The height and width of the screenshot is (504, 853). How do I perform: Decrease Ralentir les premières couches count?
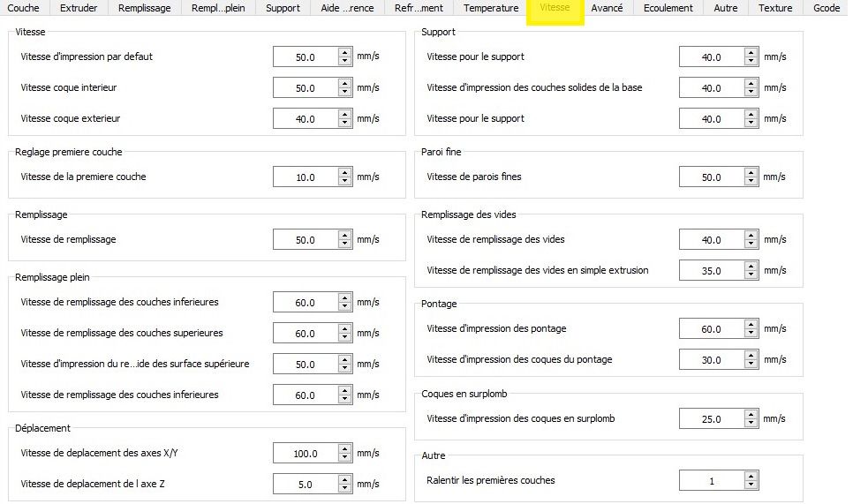point(751,485)
